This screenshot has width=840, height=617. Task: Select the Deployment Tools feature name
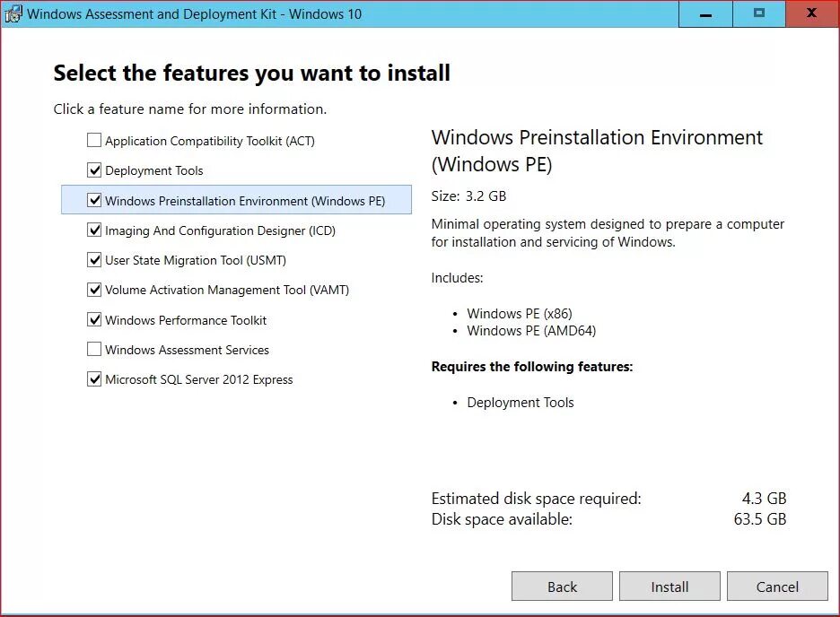(x=154, y=170)
